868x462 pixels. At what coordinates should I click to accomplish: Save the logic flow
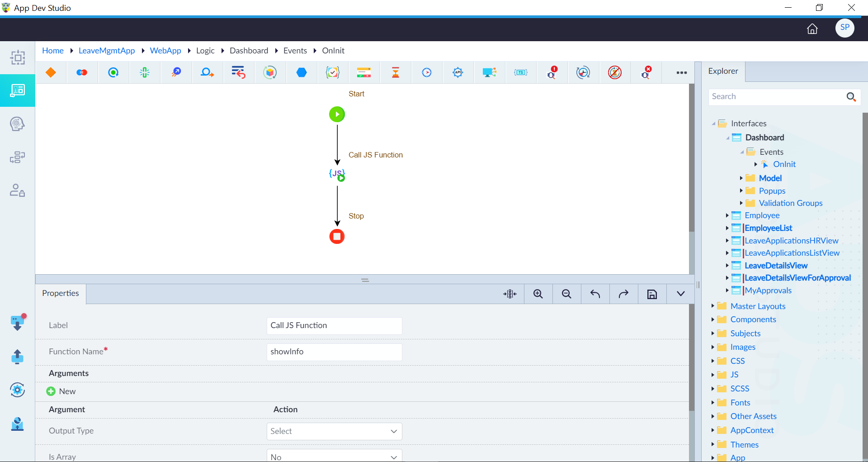click(652, 295)
